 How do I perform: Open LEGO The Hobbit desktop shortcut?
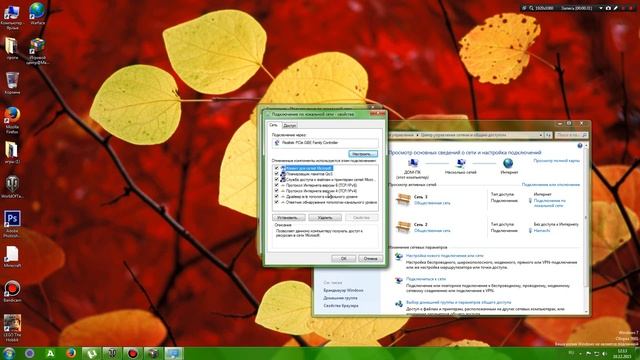click(x=12, y=323)
